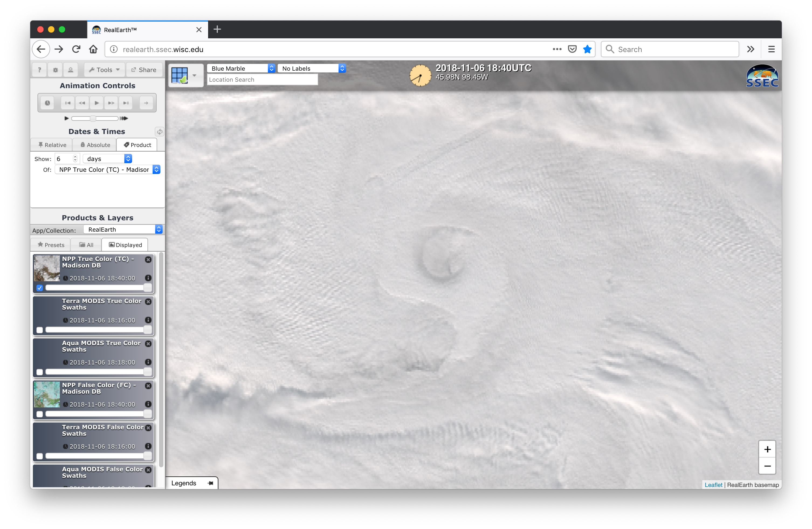Enable NPP False Color layer checkbox
This screenshot has width=812, height=529.
pyautogui.click(x=40, y=414)
